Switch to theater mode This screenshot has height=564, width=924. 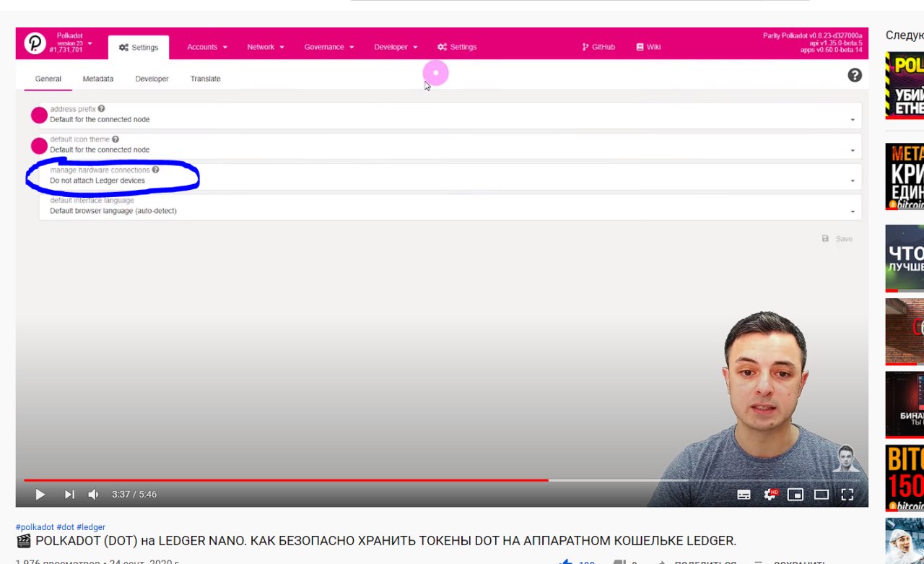(x=821, y=495)
